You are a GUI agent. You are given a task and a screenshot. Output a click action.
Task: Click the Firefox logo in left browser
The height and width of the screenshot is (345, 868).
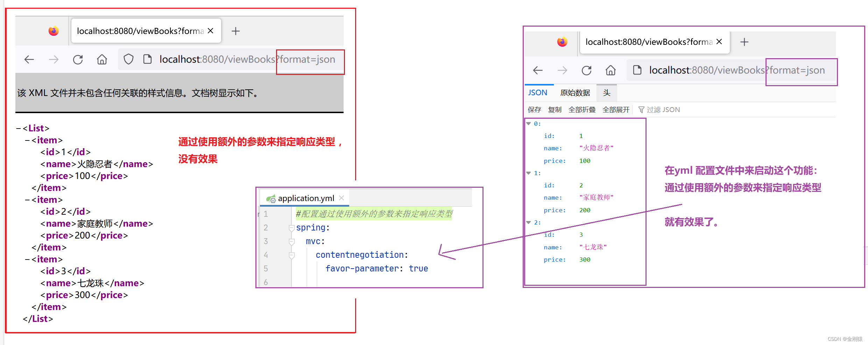(54, 31)
